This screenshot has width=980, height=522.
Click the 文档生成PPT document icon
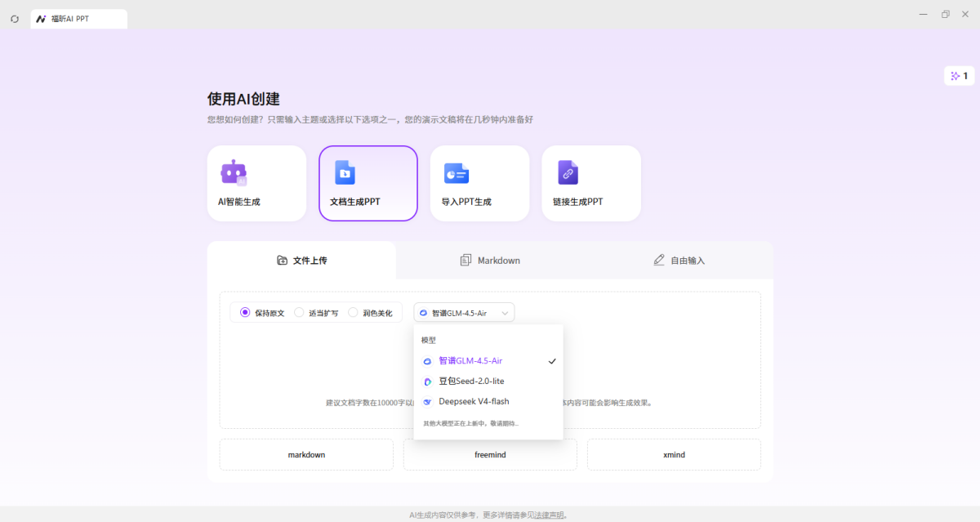click(x=345, y=172)
